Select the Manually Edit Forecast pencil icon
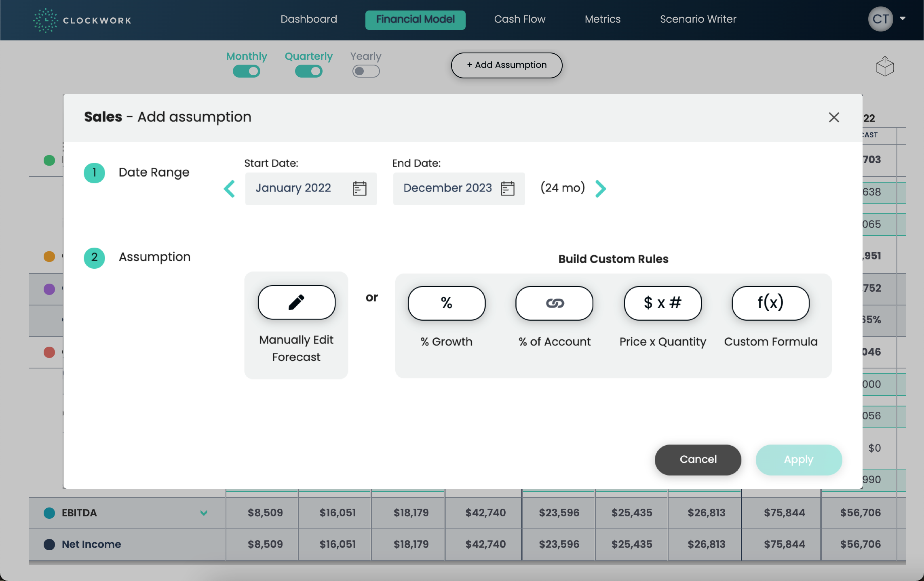This screenshot has width=924, height=581. tap(296, 303)
